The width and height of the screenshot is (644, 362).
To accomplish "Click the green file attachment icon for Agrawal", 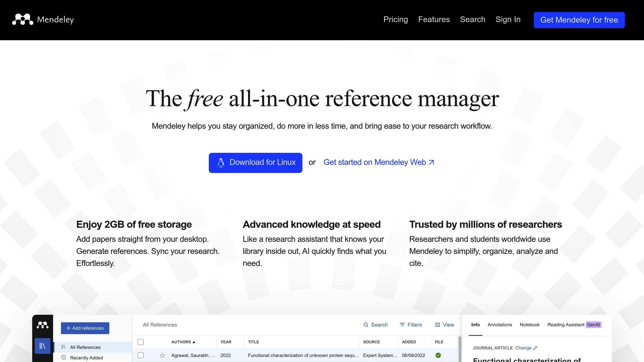I will (x=438, y=355).
